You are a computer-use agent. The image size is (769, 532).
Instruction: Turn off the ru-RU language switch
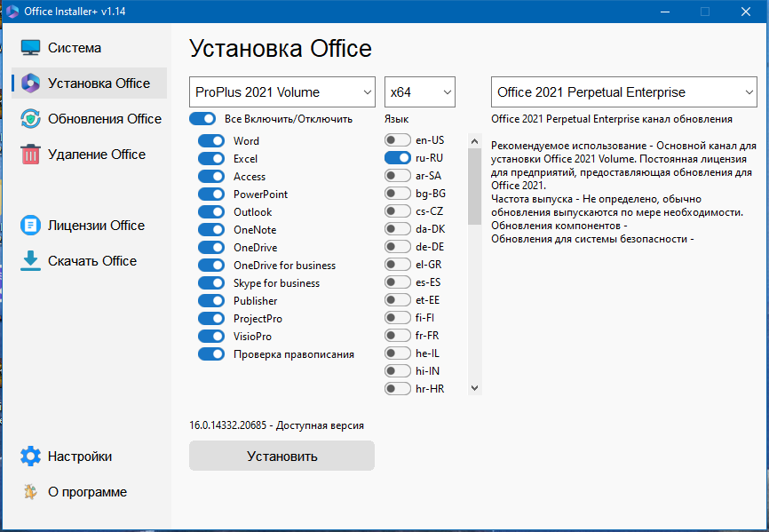[x=397, y=158]
